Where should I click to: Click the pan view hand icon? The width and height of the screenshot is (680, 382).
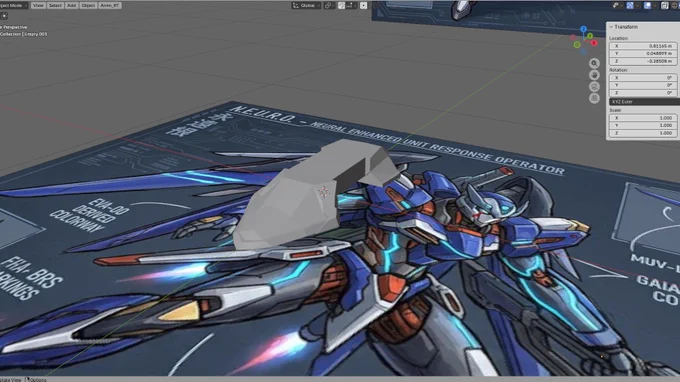pyautogui.click(x=594, y=75)
